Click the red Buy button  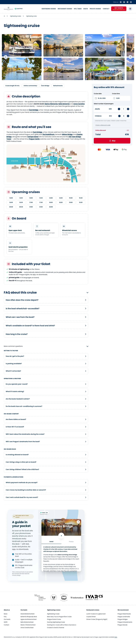(x=112, y=141)
